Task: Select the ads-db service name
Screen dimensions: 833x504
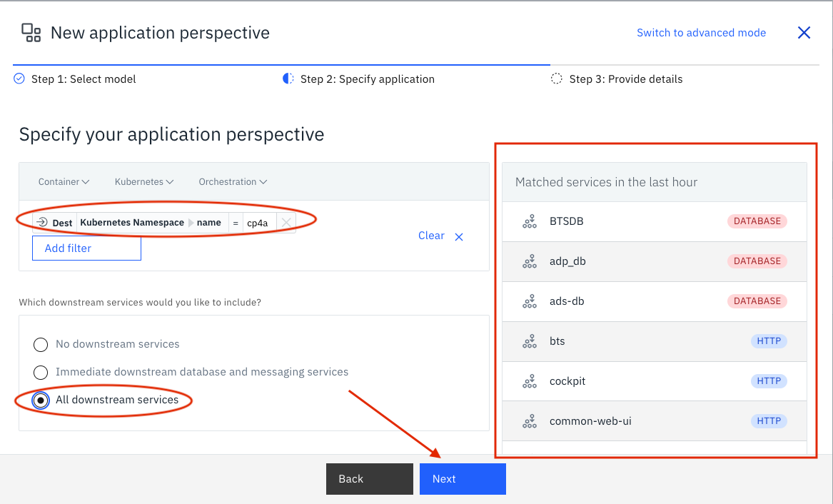Action: pyautogui.click(x=567, y=301)
